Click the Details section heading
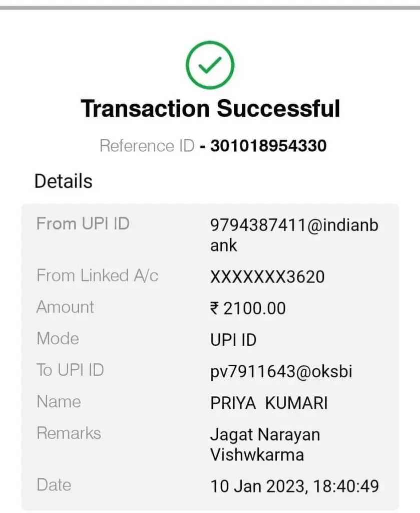Viewport: 420px width, 513px height. (x=64, y=181)
